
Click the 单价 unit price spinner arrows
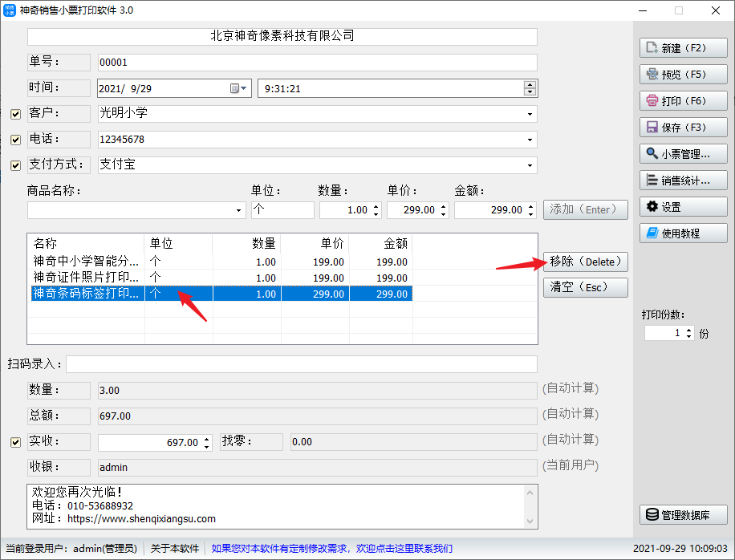[444, 210]
